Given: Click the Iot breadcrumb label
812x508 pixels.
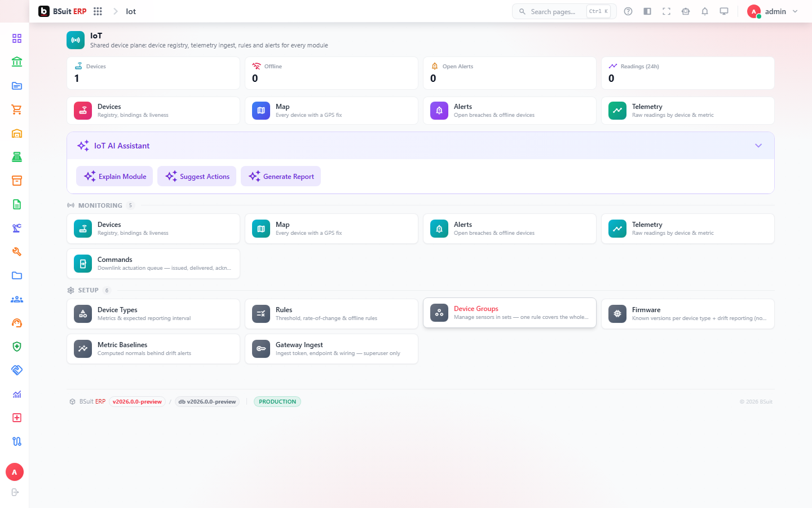Looking at the screenshot, I should tap(131, 11).
